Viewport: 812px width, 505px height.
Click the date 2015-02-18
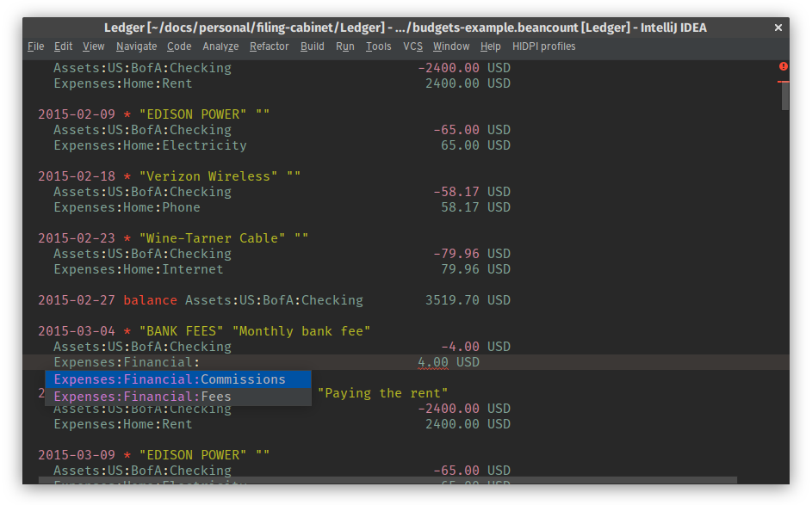coord(77,176)
